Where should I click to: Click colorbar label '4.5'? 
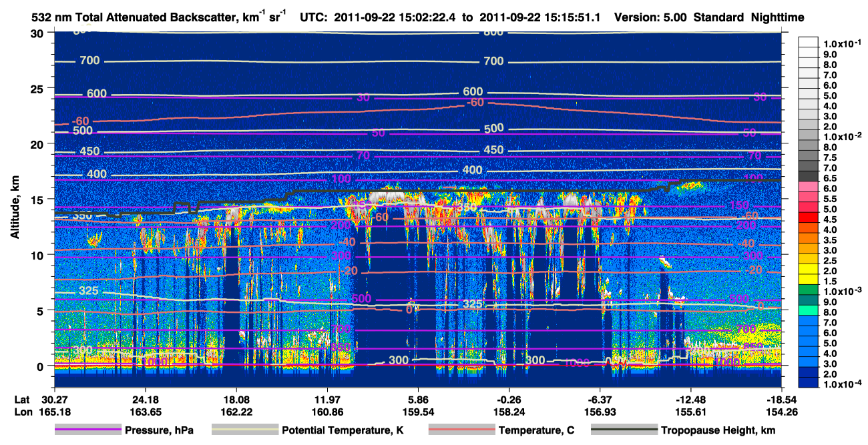point(829,219)
